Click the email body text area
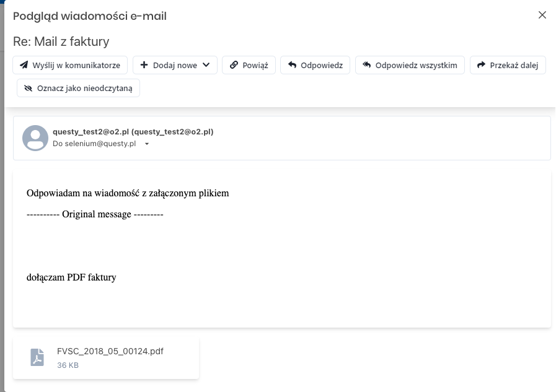This screenshot has height=392, width=556. 282,248
